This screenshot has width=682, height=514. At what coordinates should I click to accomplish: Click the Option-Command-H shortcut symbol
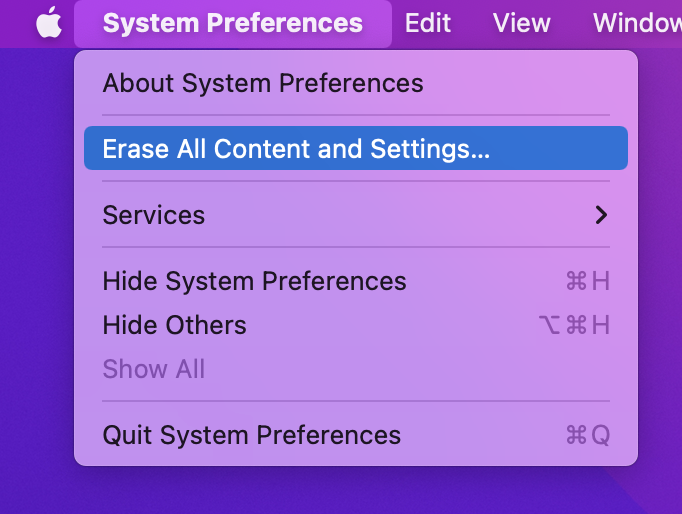pyautogui.click(x=574, y=325)
